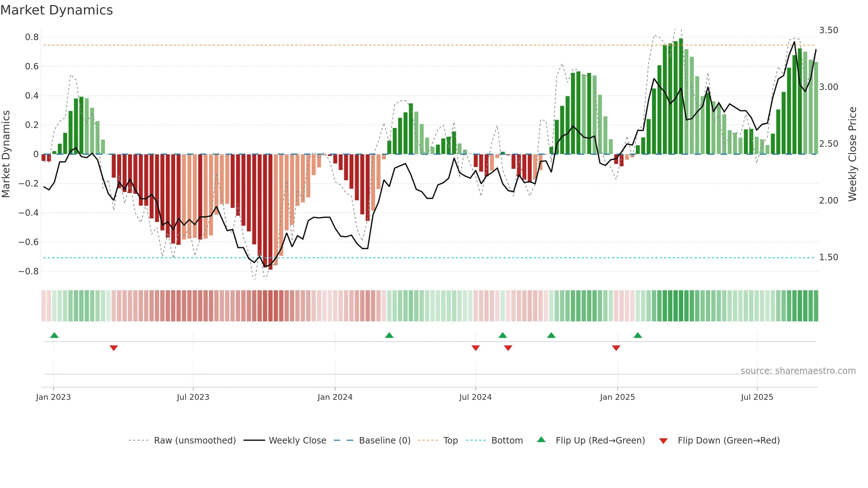
Task: Click the cyan dashed Bottom threshold line
Action: [x=429, y=258]
